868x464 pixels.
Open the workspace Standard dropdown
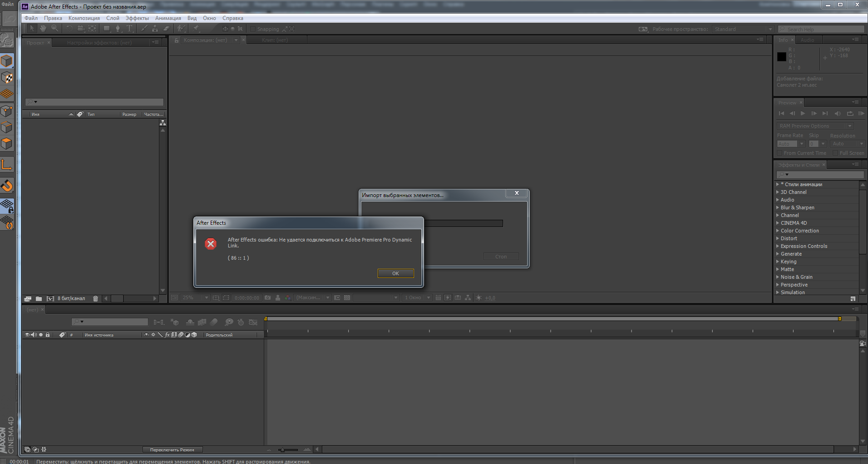tap(742, 29)
